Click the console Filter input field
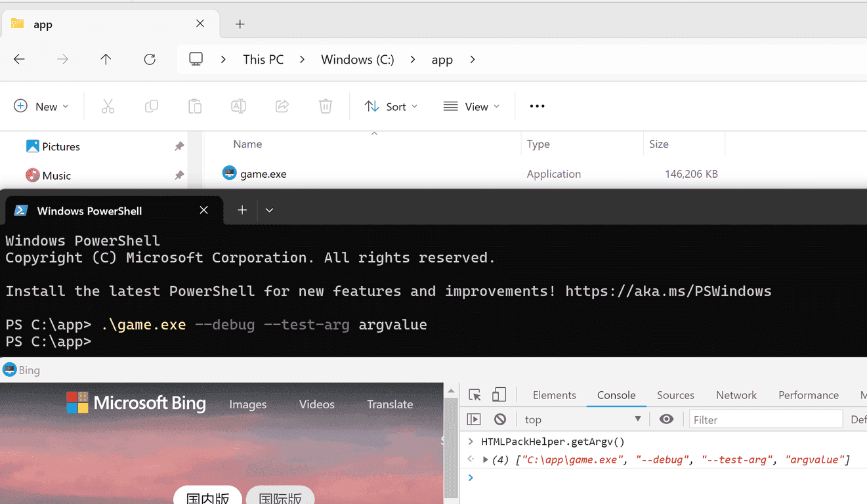The width and height of the screenshot is (867, 504). coord(765,419)
